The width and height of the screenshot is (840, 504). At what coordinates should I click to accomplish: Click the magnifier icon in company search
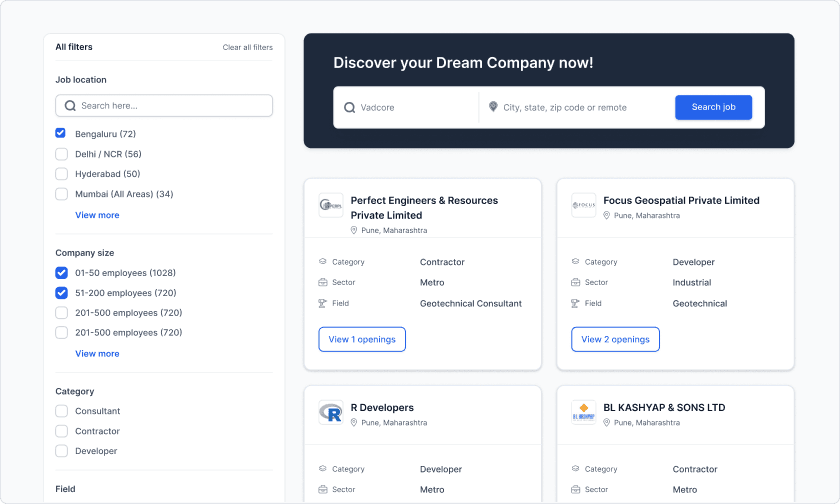click(x=349, y=107)
